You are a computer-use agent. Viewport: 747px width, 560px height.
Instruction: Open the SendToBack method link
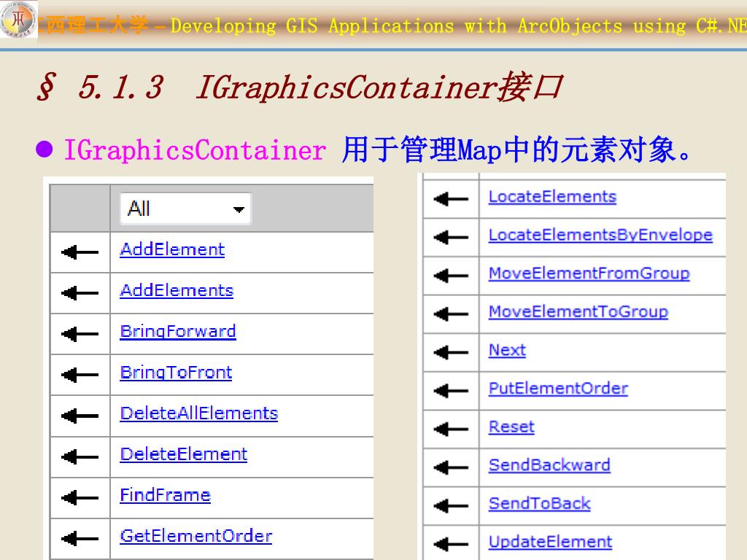click(x=539, y=503)
